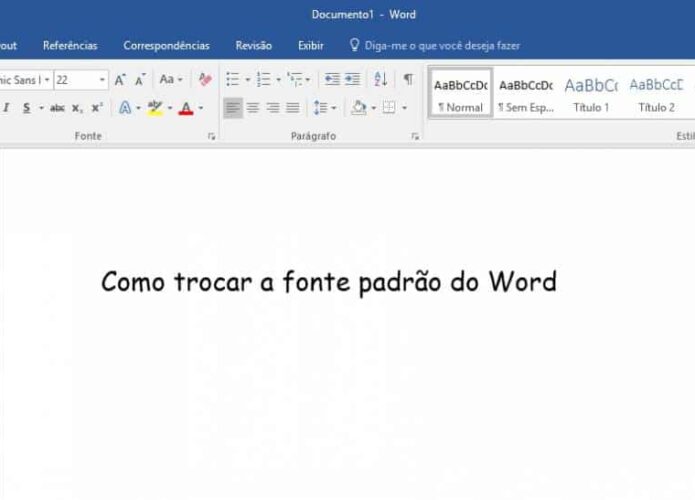The width and height of the screenshot is (695, 500).
Task: Open the Change Case Aa dropdown
Action: click(x=171, y=80)
